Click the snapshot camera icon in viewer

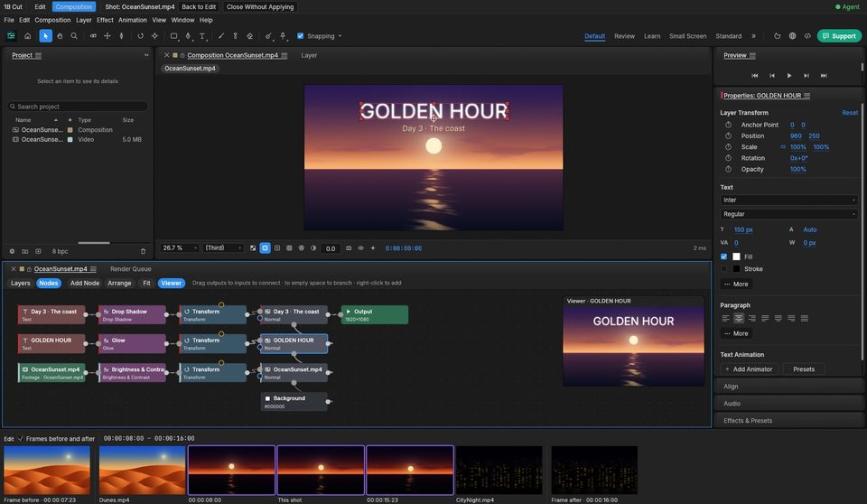point(349,248)
